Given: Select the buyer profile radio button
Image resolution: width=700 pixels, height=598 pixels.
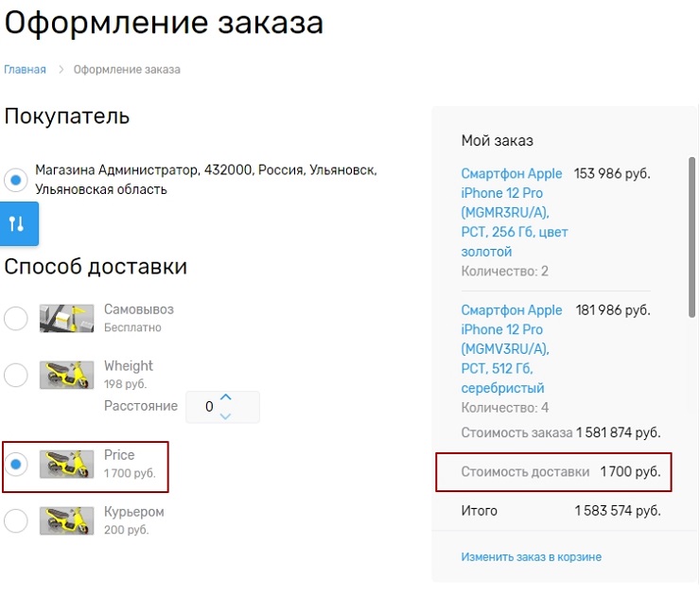Looking at the screenshot, I should tap(16, 180).
